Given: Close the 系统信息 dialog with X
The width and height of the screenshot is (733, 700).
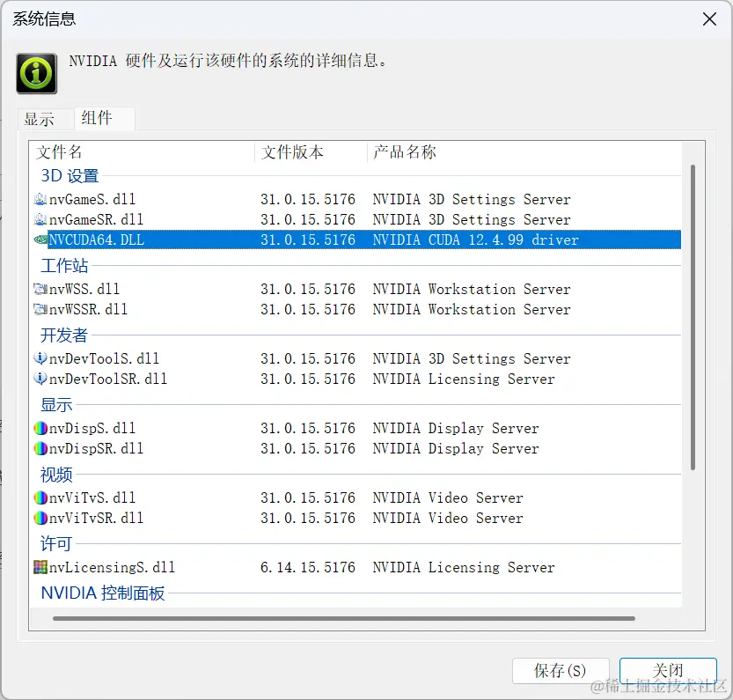Looking at the screenshot, I should point(709,19).
